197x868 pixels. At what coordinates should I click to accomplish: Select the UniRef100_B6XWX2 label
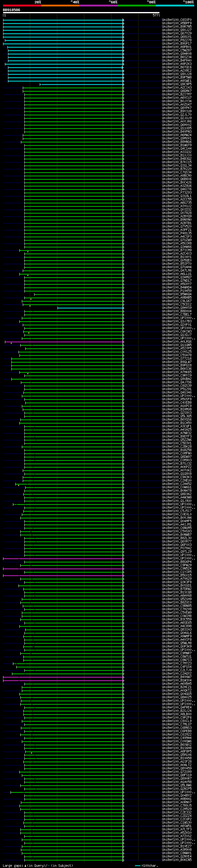tap(177, 745)
